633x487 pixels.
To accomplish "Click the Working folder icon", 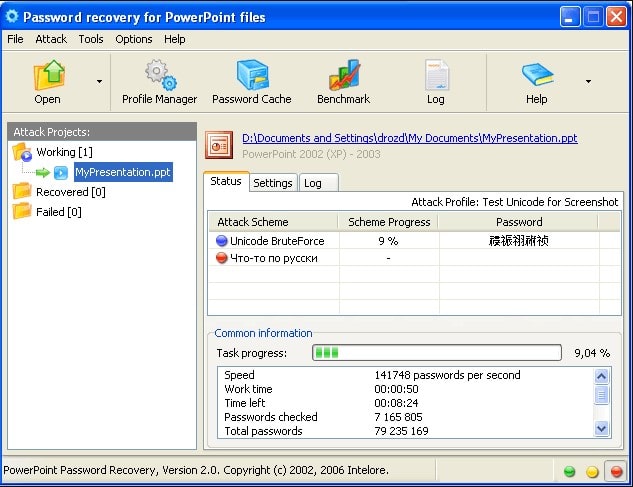I will click(22, 152).
